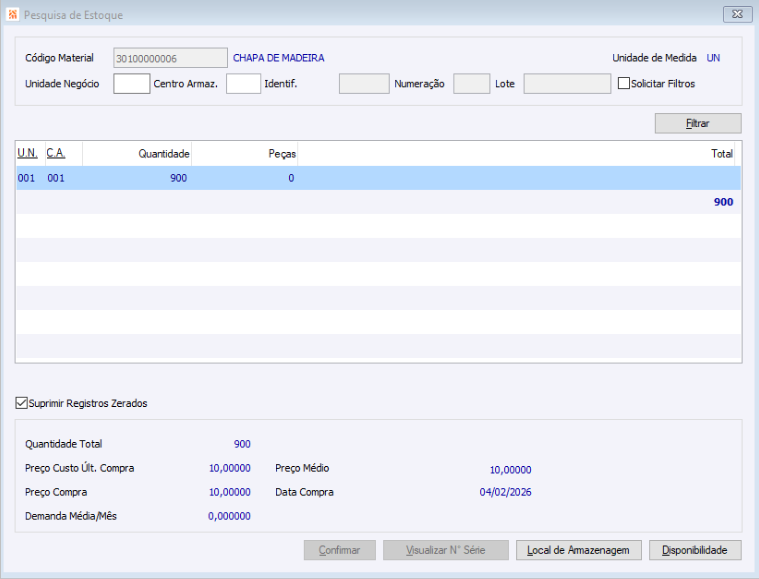Click the Identif. input field
The height and width of the screenshot is (579, 759).
pyautogui.click(x=364, y=83)
